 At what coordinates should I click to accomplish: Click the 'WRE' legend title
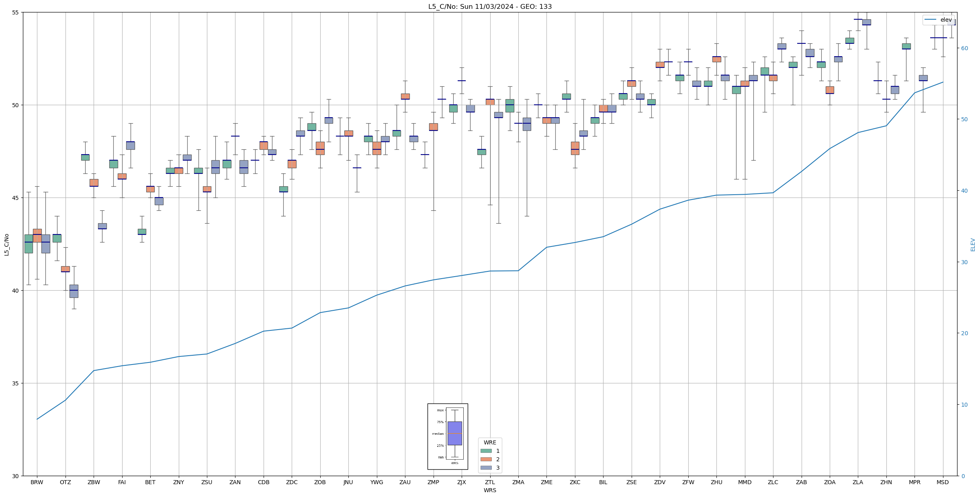[x=490, y=442]
